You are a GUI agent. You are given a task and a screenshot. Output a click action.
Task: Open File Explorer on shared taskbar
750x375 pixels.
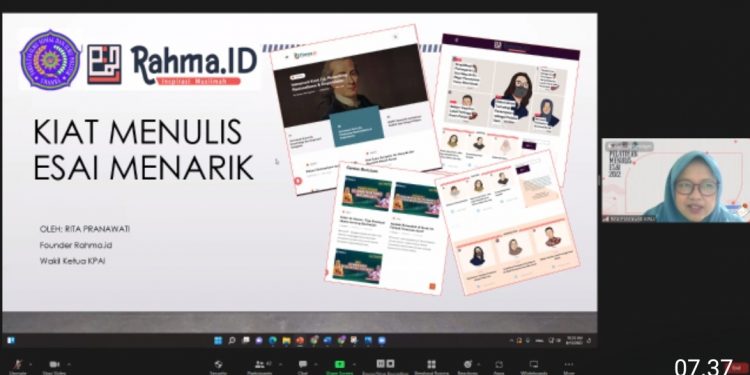pyautogui.click(x=286, y=341)
